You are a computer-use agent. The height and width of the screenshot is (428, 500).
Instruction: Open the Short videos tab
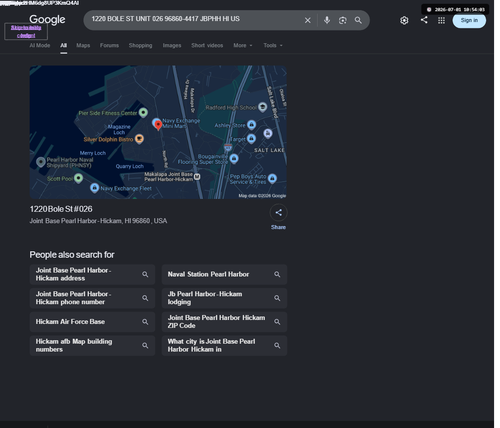coord(207,45)
